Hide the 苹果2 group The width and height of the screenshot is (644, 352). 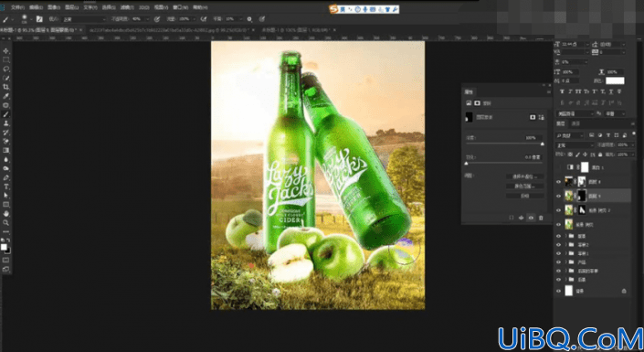558,245
